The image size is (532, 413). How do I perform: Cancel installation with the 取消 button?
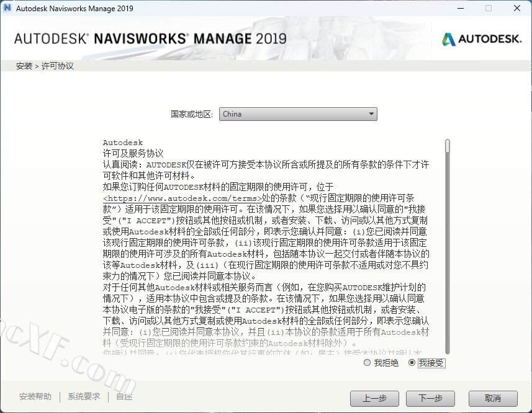click(493, 398)
